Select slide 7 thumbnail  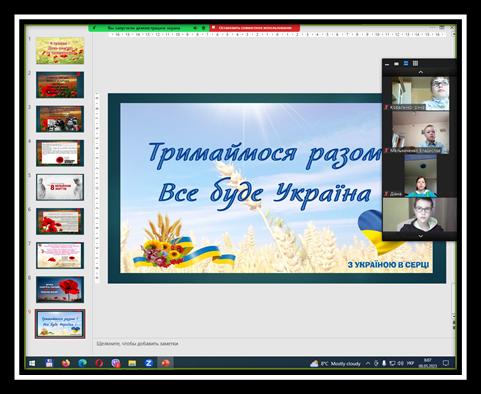pyautogui.click(x=60, y=255)
